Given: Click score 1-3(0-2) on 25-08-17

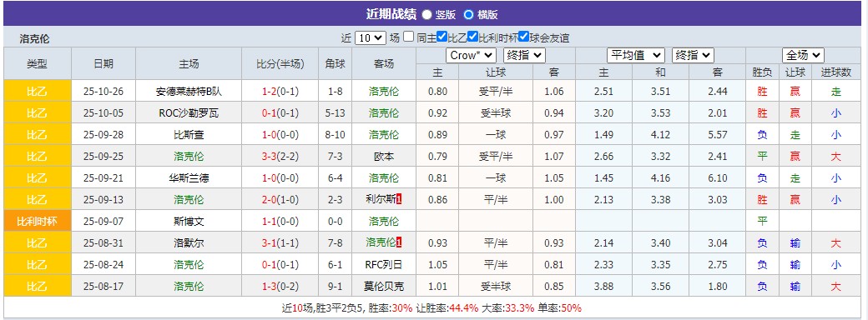Looking at the screenshot, I should (280, 287).
